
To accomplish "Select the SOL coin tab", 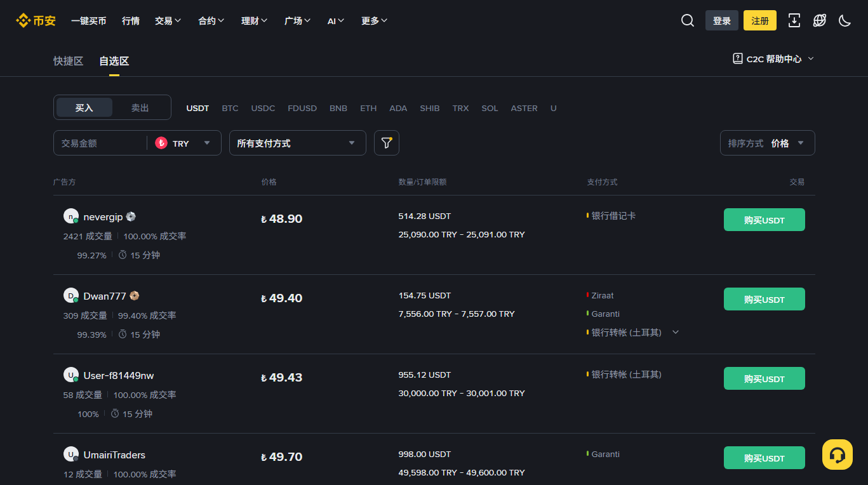I will pos(490,108).
